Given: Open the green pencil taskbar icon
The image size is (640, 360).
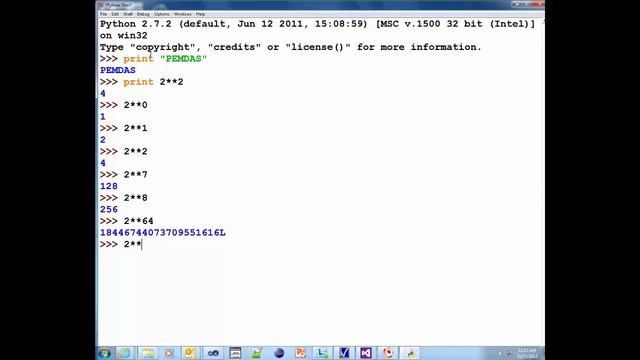Looking at the screenshot, I should pyautogui.click(x=257, y=353).
